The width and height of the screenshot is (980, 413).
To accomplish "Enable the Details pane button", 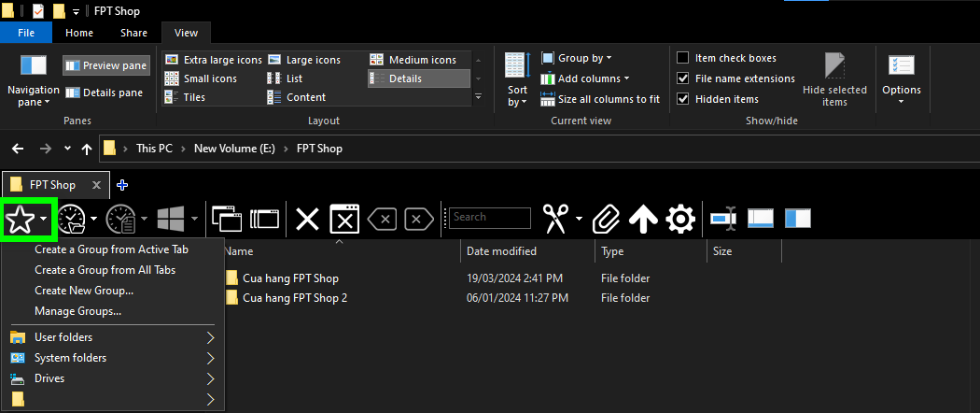I will coord(104,93).
